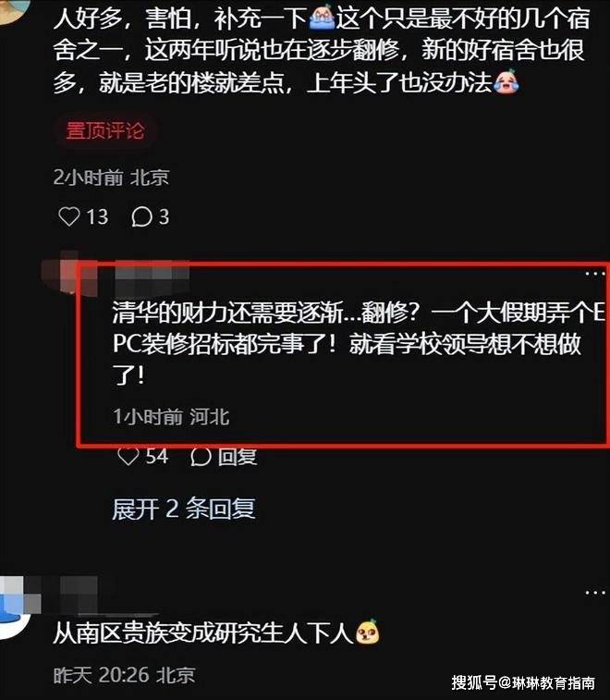Like the Hebei reply with 54 likes

(128, 456)
